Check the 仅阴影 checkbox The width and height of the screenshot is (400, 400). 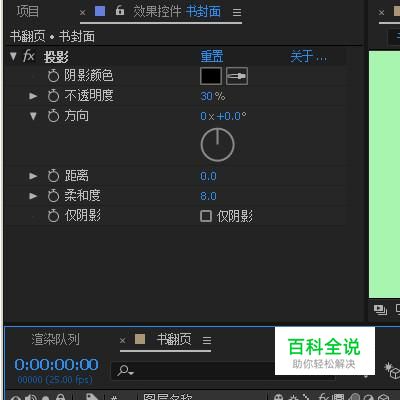coord(206,216)
